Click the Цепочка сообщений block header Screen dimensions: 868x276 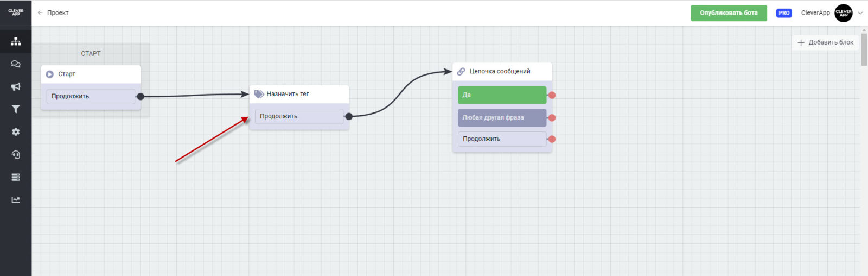[x=502, y=71]
